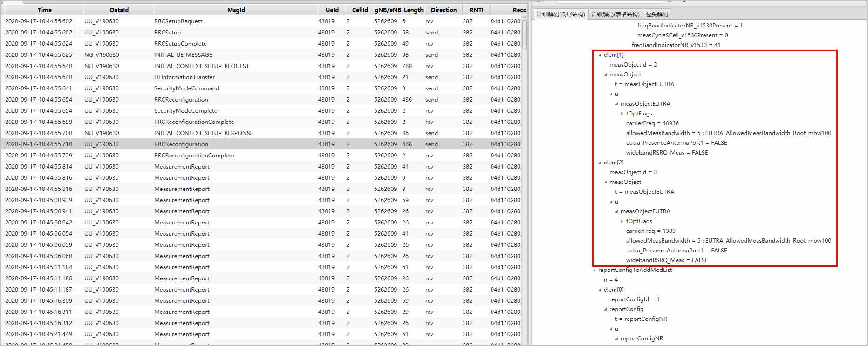Sort by the Time column header
Screen dimensions: 868x346
[44, 10]
